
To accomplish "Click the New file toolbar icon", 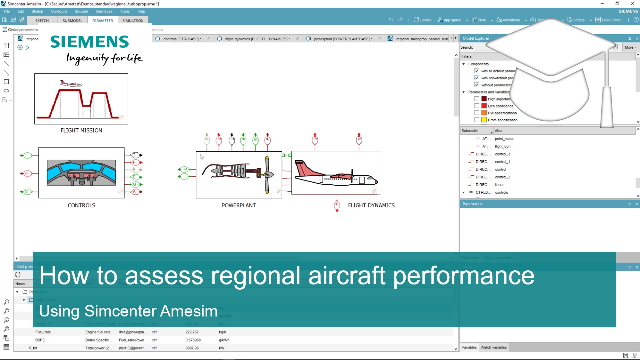I will coord(4,20).
